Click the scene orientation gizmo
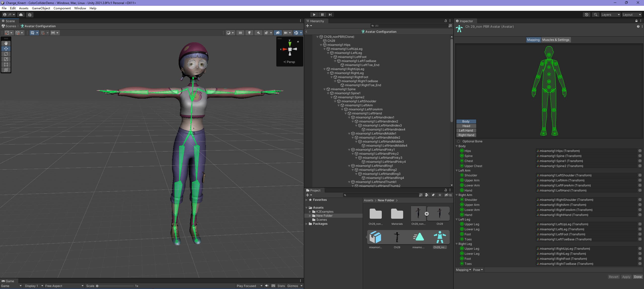644x289 pixels. (x=290, y=49)
